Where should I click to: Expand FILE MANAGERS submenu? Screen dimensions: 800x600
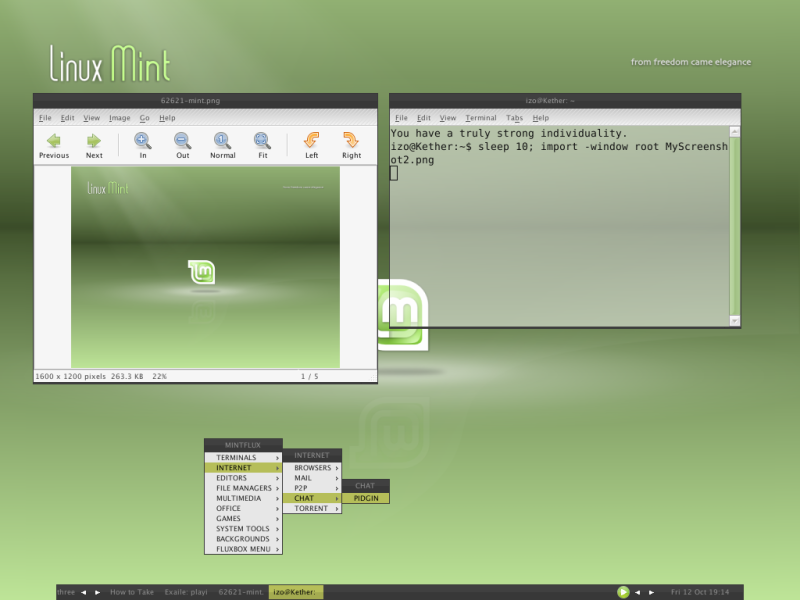[243, 488]
